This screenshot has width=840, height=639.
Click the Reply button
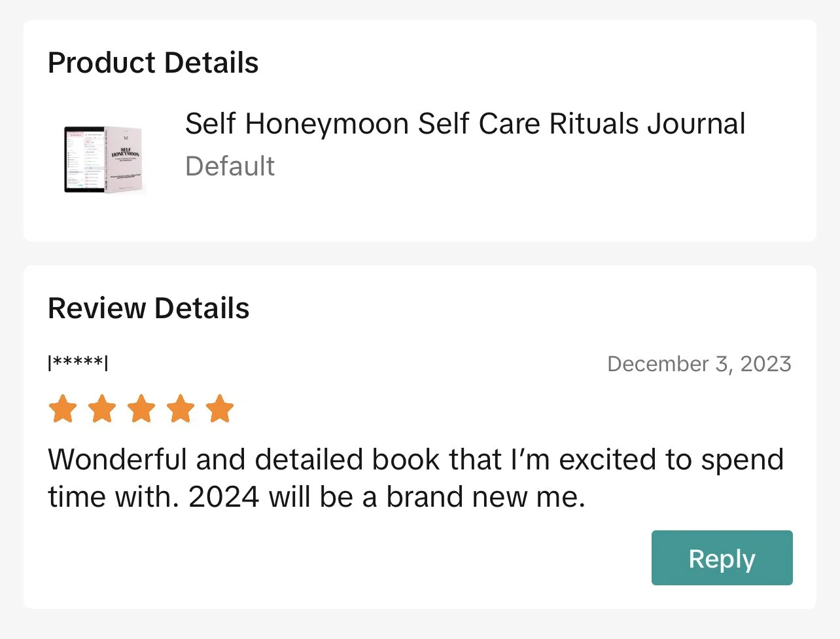(722, 558)
